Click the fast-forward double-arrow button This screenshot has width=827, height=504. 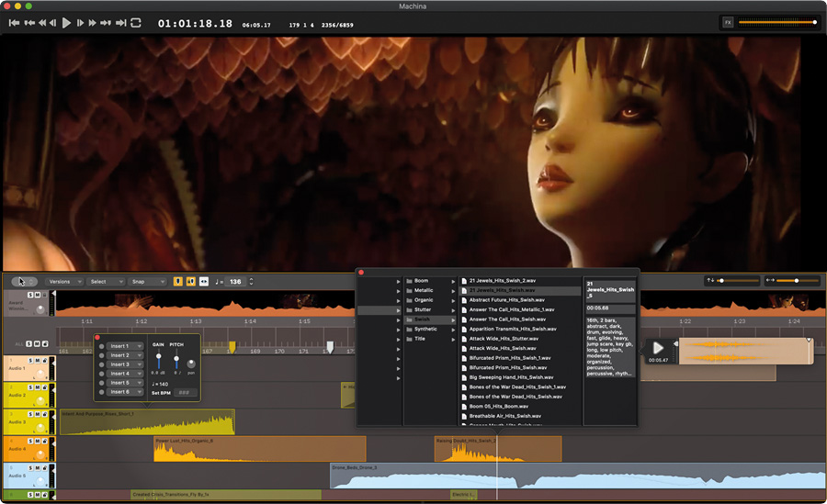pyautogui.click(x=92, y=23)
